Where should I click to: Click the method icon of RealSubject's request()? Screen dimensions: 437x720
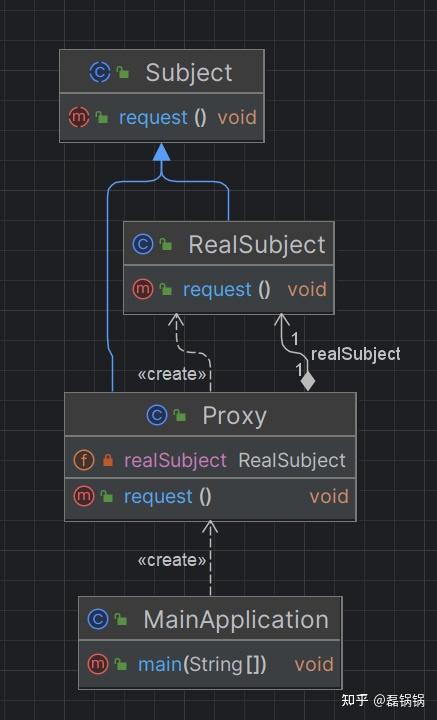143,289
